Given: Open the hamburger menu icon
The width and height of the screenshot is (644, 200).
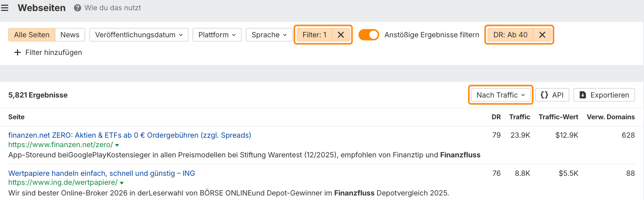Looking at the screenshot, I should (x=5, y=8).
